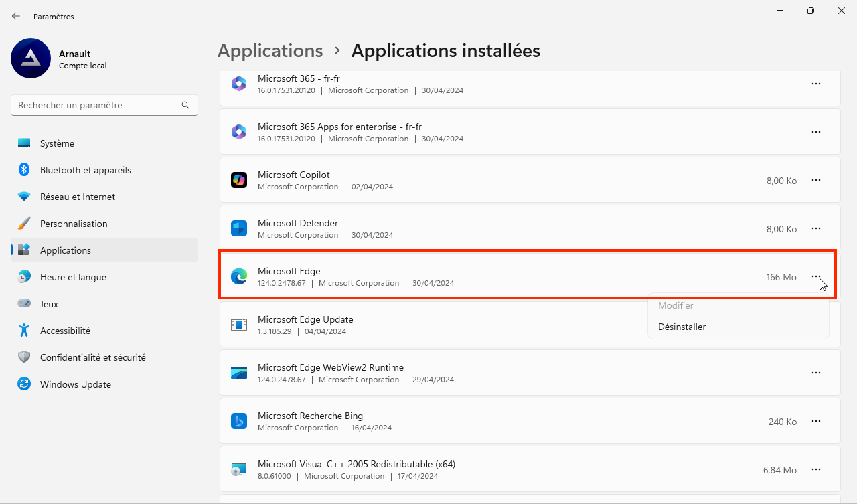
Task: Click the Applications breadcrumb link
Action: pos(270,50)
